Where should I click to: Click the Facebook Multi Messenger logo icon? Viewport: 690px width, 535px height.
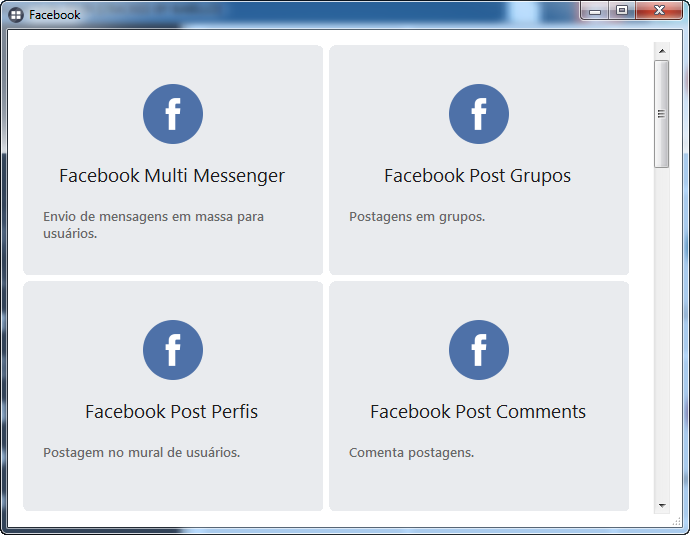coord(173,114)
